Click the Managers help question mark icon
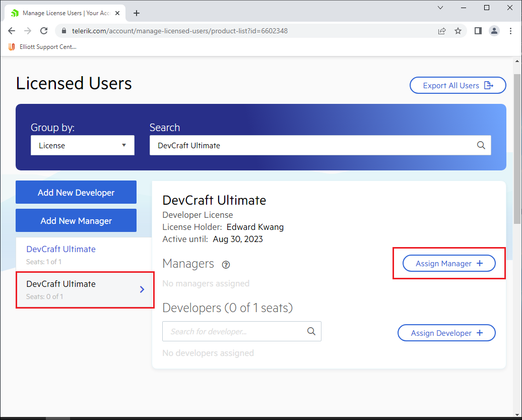The image size is (522, 420). [x=226, y=265]
